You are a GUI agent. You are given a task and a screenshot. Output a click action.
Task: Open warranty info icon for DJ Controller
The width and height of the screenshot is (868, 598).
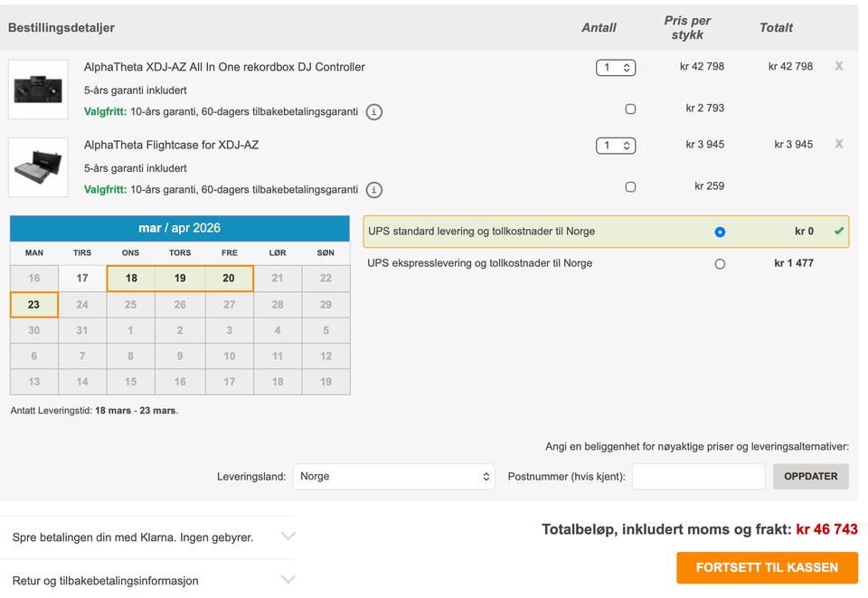[374, 112]
